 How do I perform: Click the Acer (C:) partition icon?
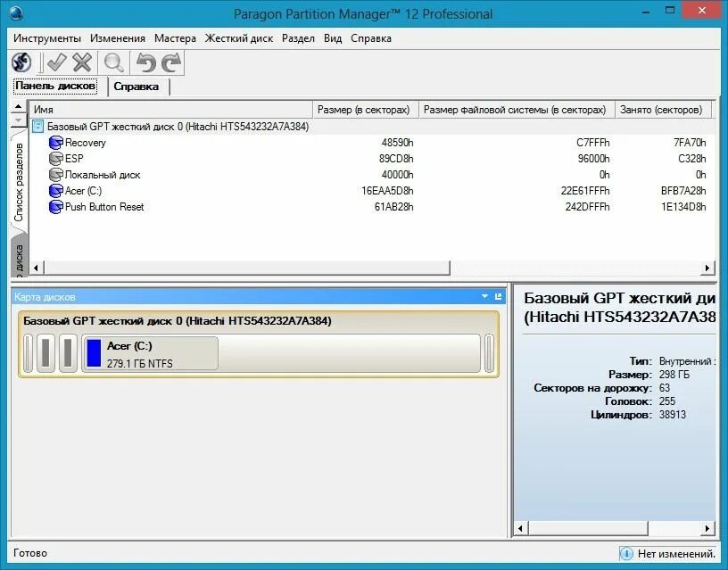click(x=55, y=191)
